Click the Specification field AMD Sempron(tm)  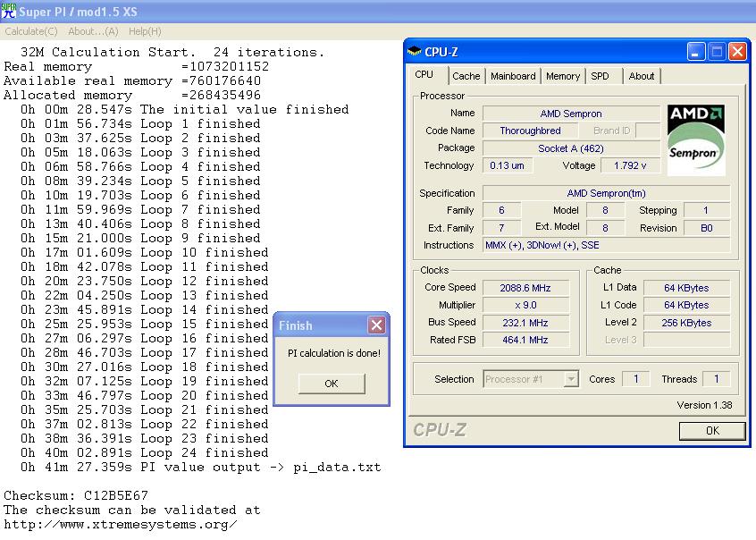pyautogui.click(x=607, y=193)
